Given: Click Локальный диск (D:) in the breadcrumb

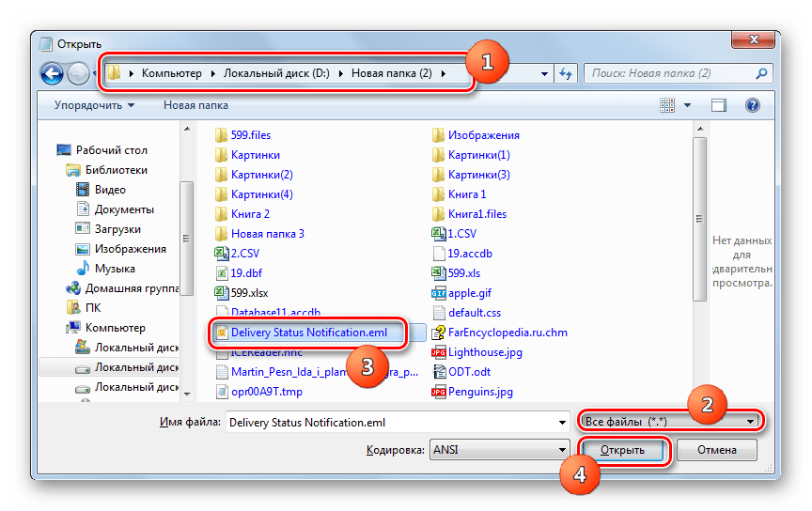Looking at the screenshot, I should pos(276,73).
